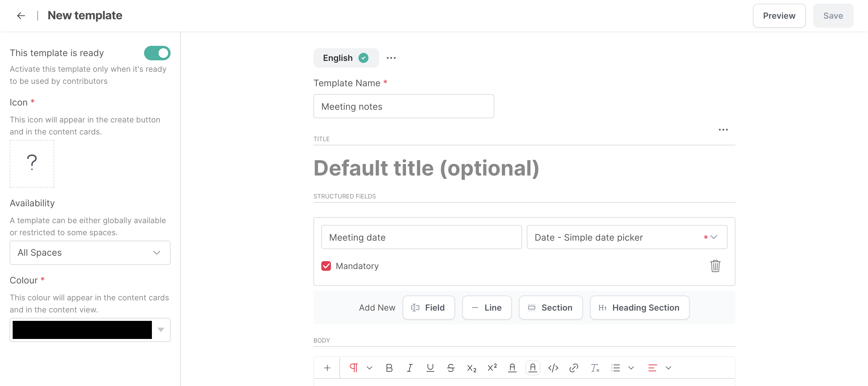
Task: Open the language options ellipsis next to English
Action: point(391,58)
